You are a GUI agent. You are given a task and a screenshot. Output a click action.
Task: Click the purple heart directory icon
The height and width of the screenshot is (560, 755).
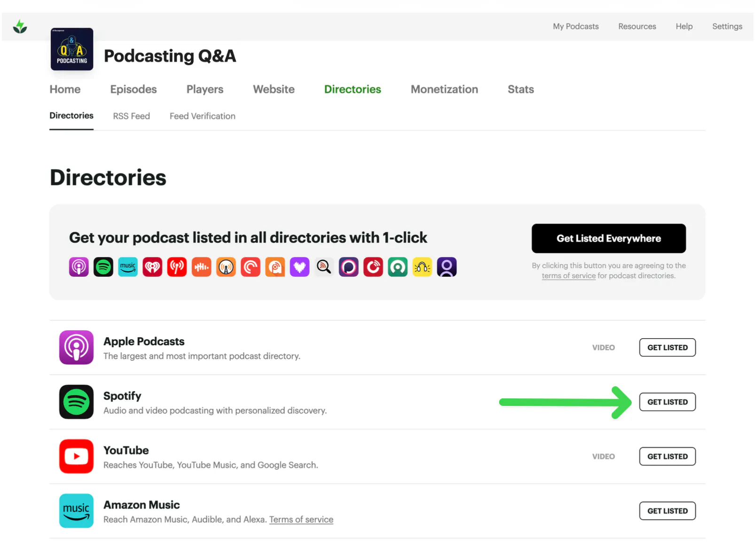click(x=299, y=267)
